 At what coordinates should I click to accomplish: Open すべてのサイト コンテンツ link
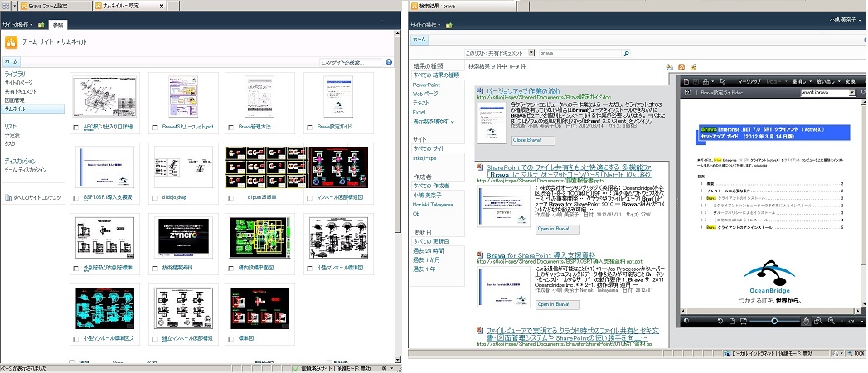click(36, 197)
